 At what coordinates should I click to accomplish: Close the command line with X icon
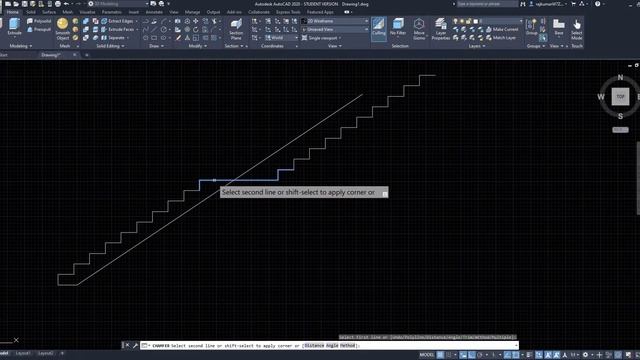tap(127, 345)
